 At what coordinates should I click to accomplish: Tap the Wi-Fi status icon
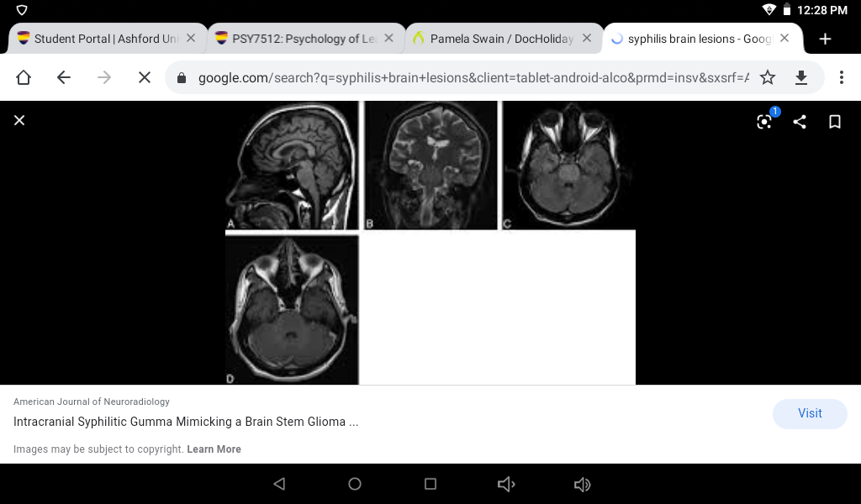point(769,9)
